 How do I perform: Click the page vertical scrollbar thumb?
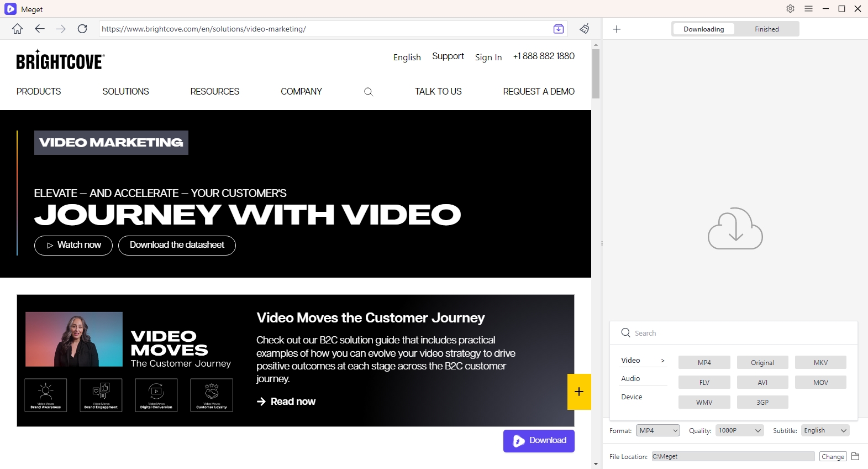[x=596, y=74]
